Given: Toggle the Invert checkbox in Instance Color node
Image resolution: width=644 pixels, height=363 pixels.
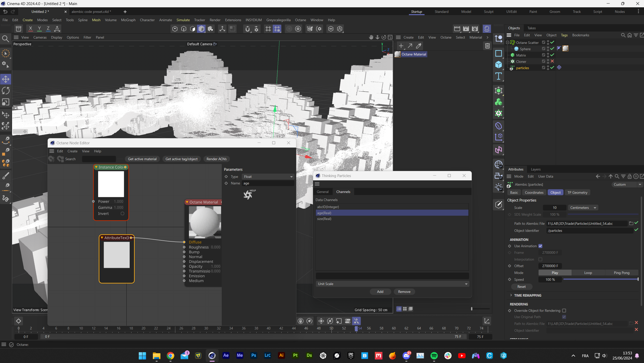Looking at the screenshot, I should pyautogui.click(x=122, y=213).
